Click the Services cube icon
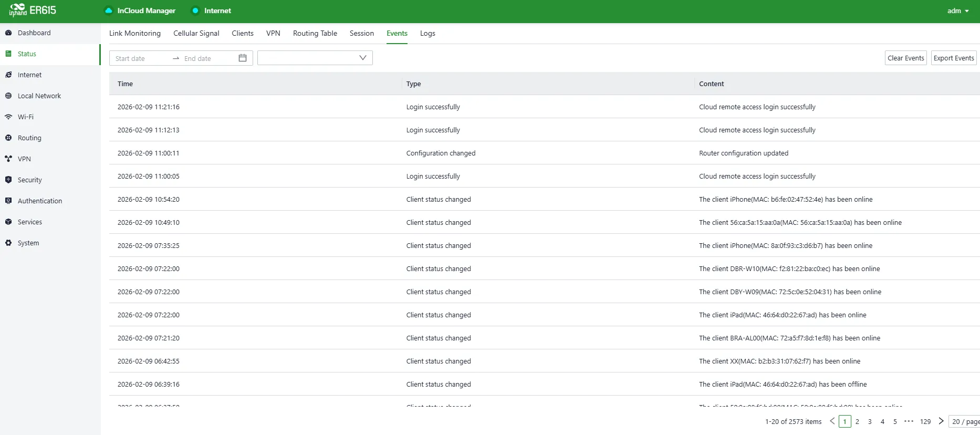980x435 pixels. (8, 222)
